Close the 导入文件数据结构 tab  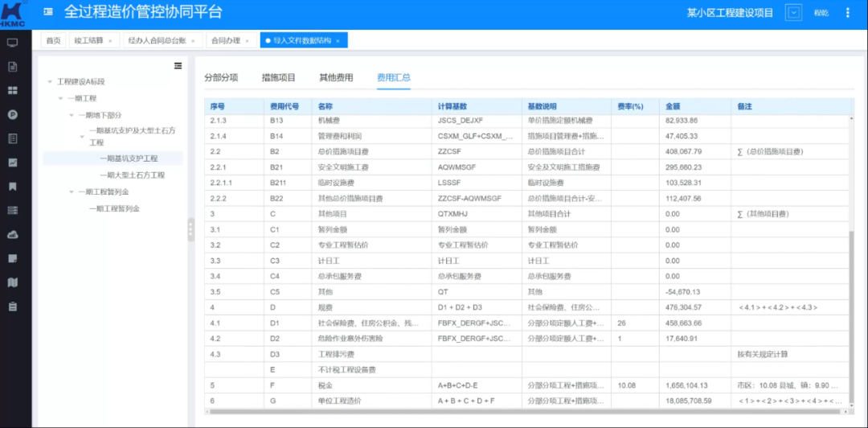[x=338, y=41]
